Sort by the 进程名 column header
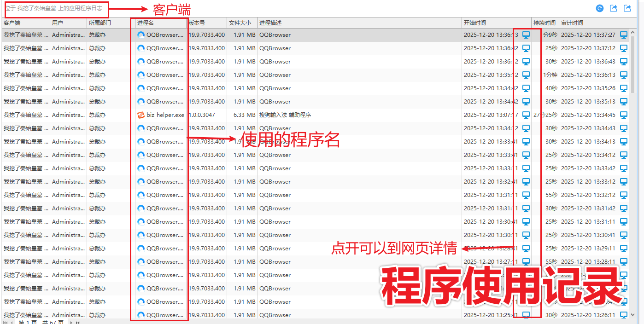644x324 pixels. (160, 23)
